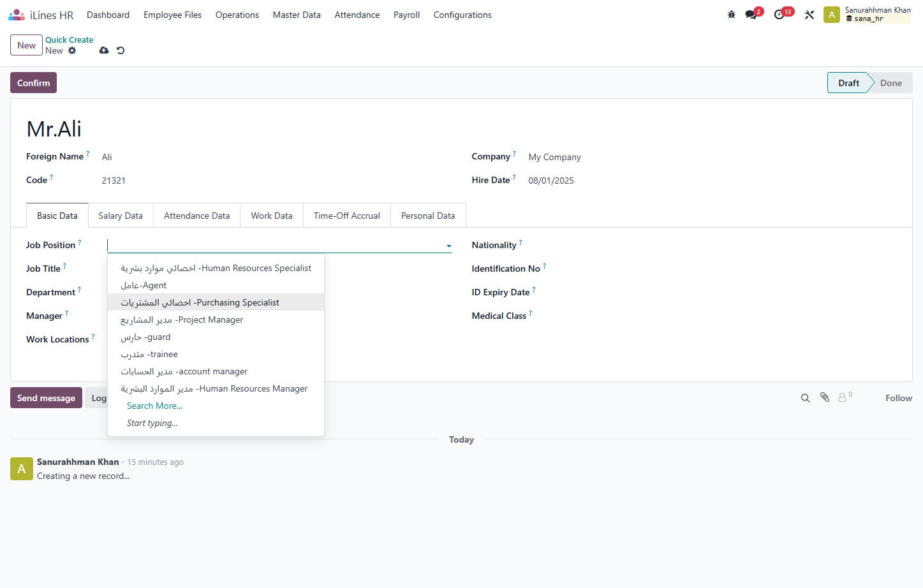The image size is (923, 588).
Task: Open the Work Data tab
Action: (272, 216)
